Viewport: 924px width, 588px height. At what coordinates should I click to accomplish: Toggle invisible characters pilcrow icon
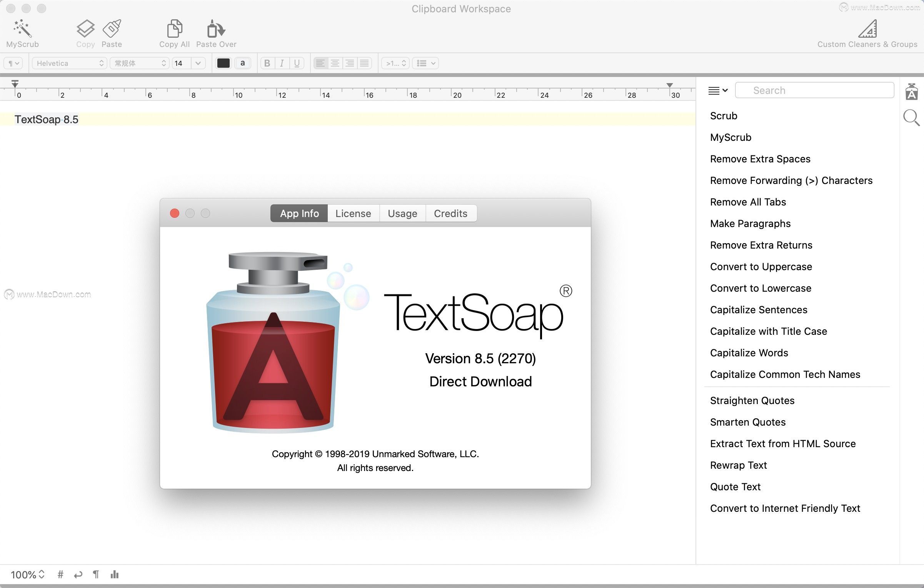pos(96,575)
